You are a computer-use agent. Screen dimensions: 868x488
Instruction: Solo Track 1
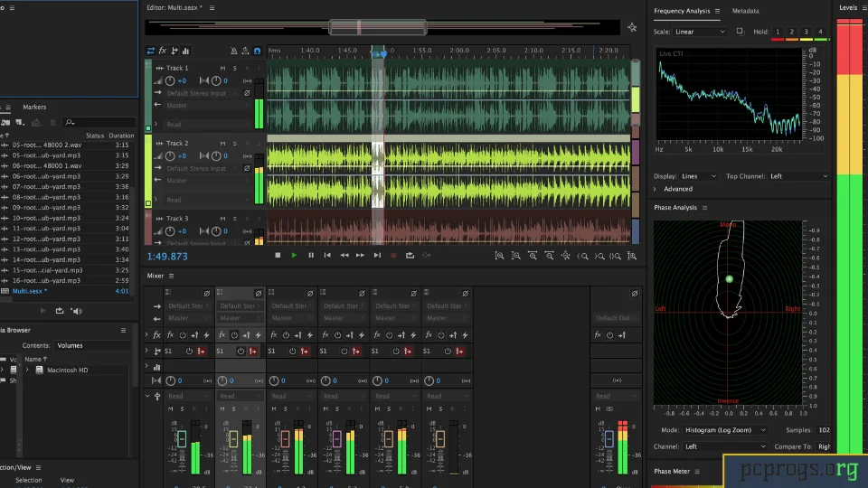(x=235, y=68)
